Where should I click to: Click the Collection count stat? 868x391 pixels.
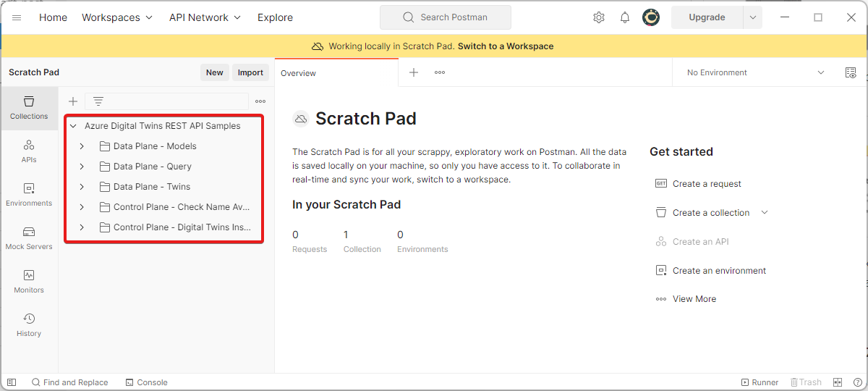point(362,241)
